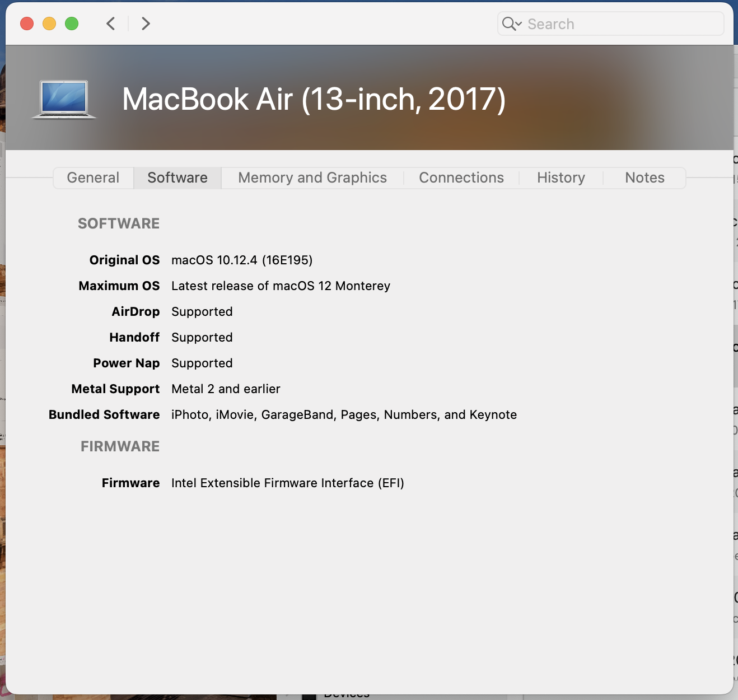Click the red close window button
The height and width of the screenshot is (700, 738).
coord(27,24)
